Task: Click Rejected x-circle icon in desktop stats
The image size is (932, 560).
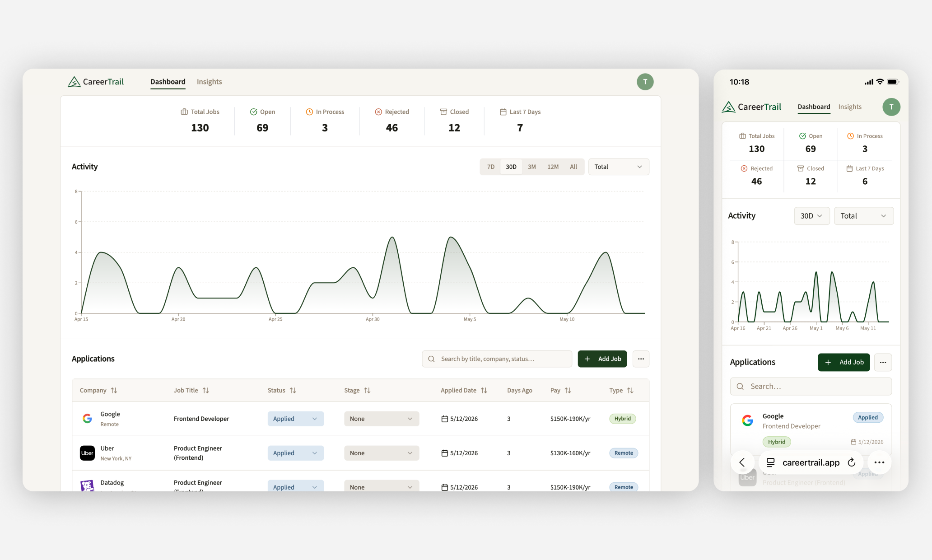Action: coord(378,112)
